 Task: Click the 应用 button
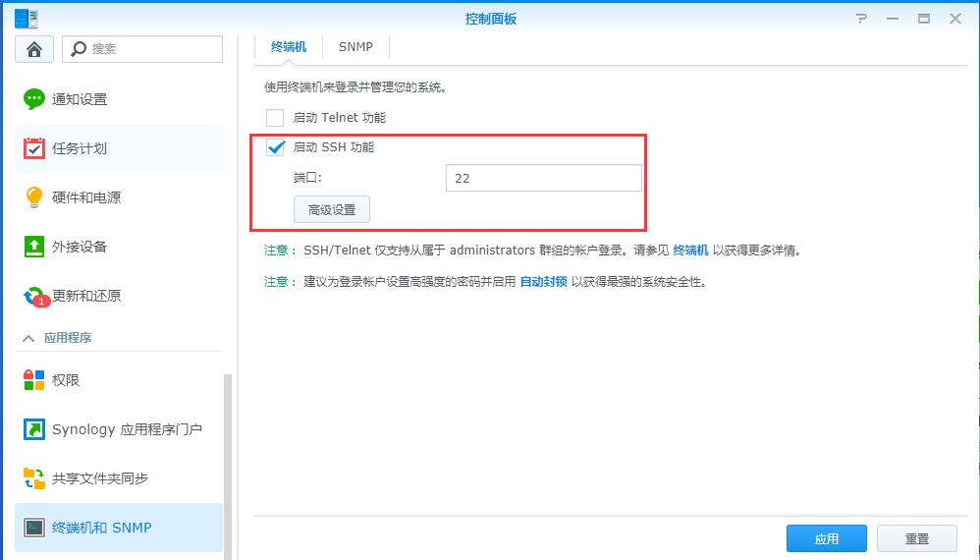[x=826, y=538]
